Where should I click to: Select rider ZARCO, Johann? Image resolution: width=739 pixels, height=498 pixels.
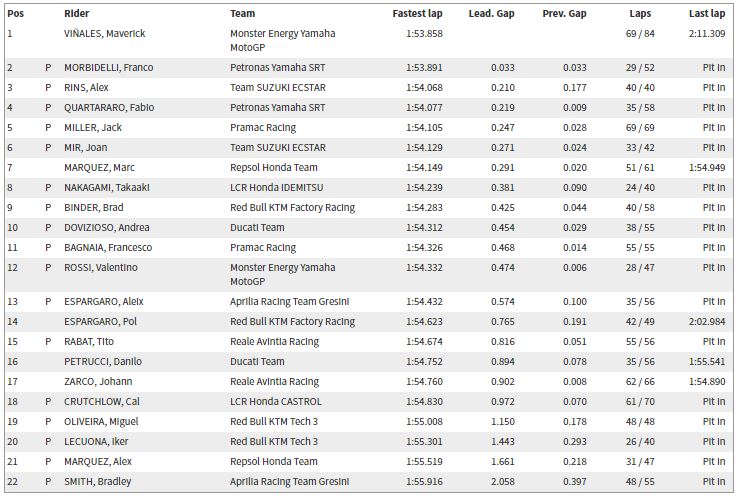(x=98, y=382)
